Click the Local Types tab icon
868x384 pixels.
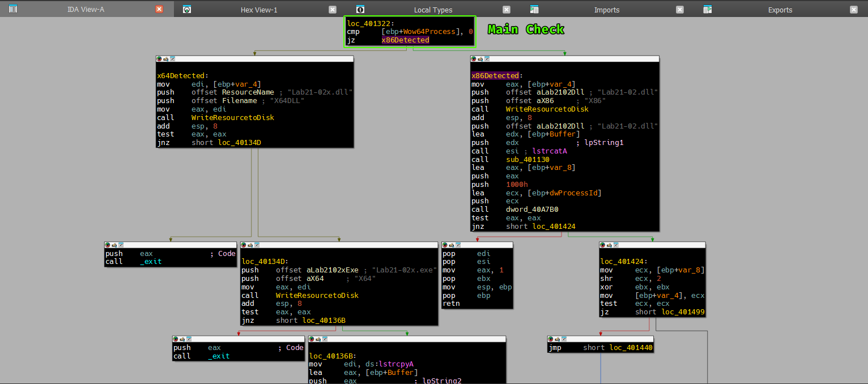[x=360, y=9]
